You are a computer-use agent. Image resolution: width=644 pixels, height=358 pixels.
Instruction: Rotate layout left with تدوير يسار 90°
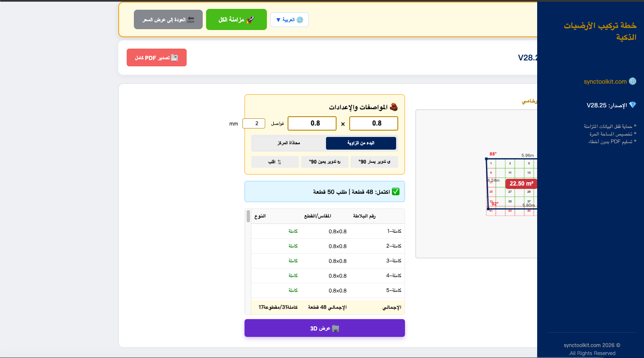click(374, 162)
